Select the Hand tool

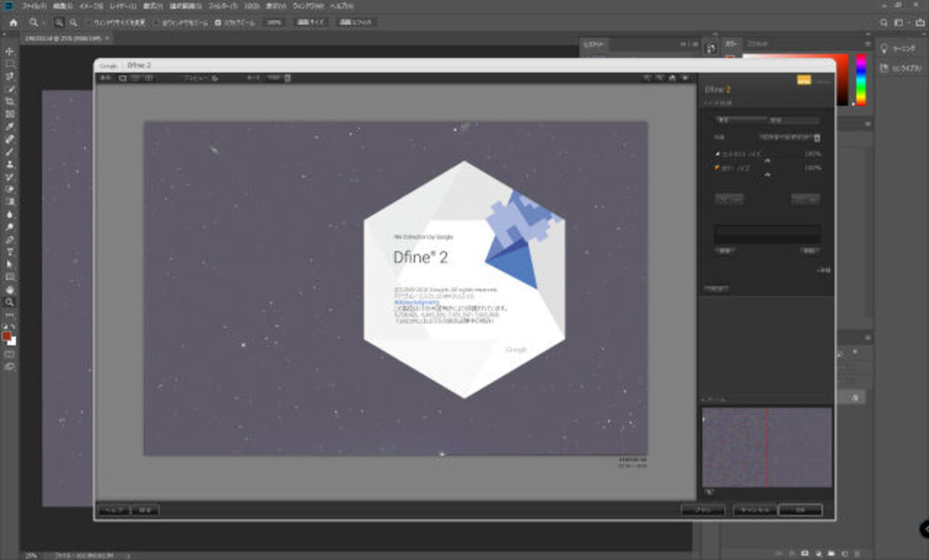tap(10, 289)
